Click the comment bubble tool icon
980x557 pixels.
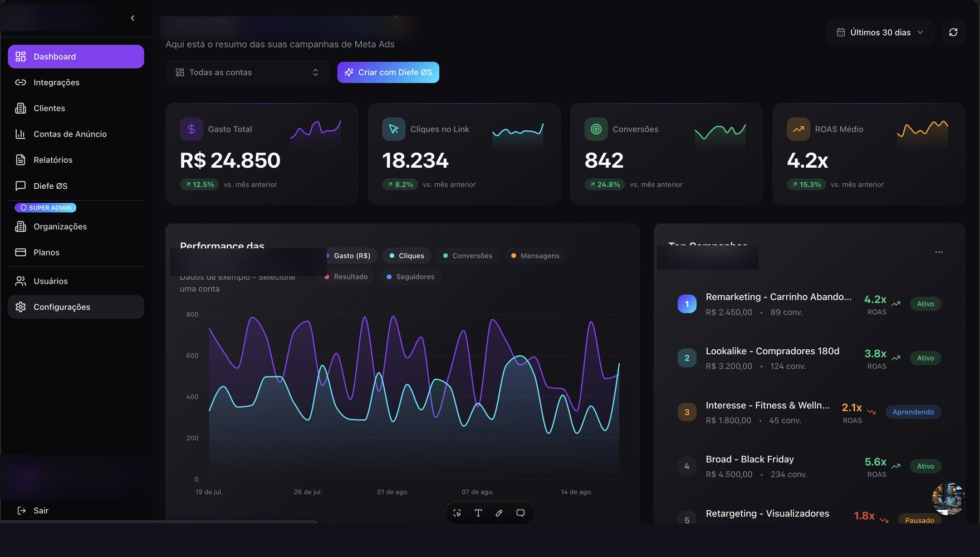coord(520,513)
